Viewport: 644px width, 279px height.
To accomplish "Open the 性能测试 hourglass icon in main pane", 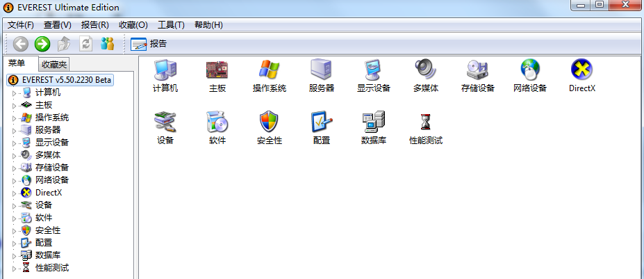I will 425,122.
